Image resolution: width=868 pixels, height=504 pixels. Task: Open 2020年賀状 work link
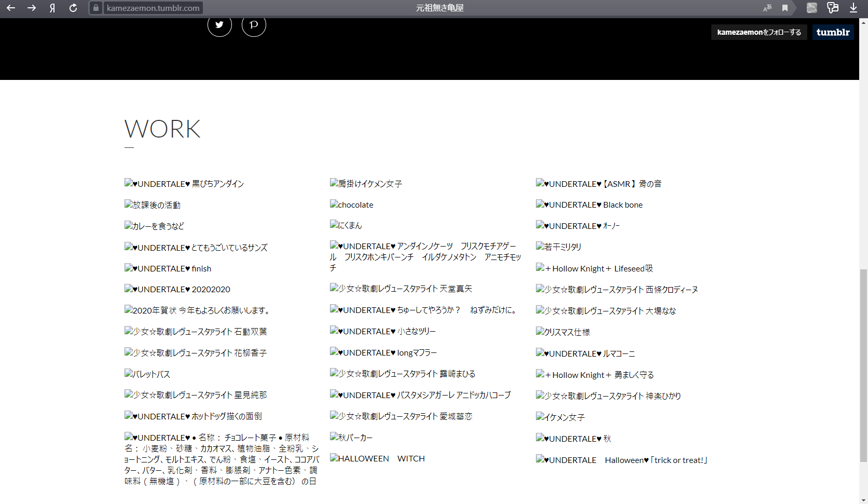[198, 310]
